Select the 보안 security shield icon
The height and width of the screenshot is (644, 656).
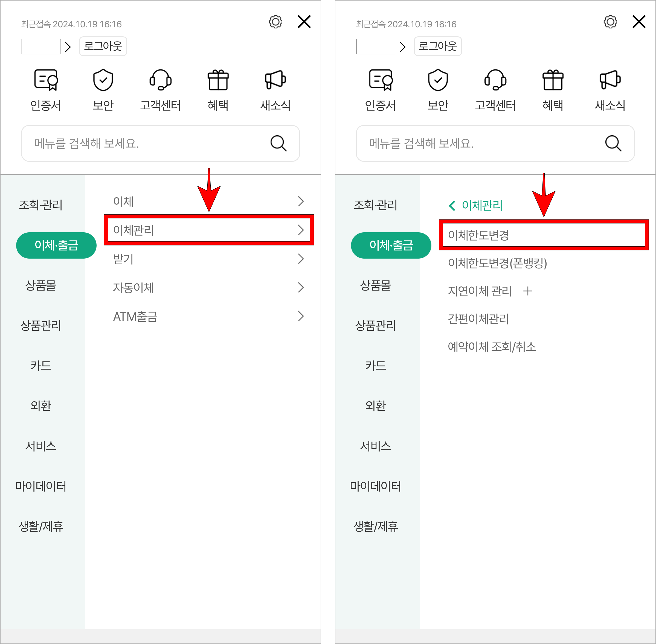[103, 80]
